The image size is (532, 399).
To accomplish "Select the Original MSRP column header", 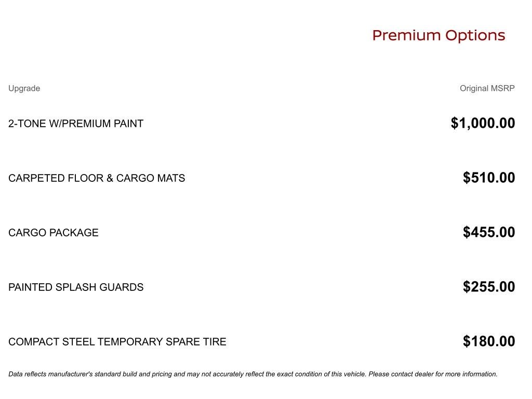I will [487, 88].
